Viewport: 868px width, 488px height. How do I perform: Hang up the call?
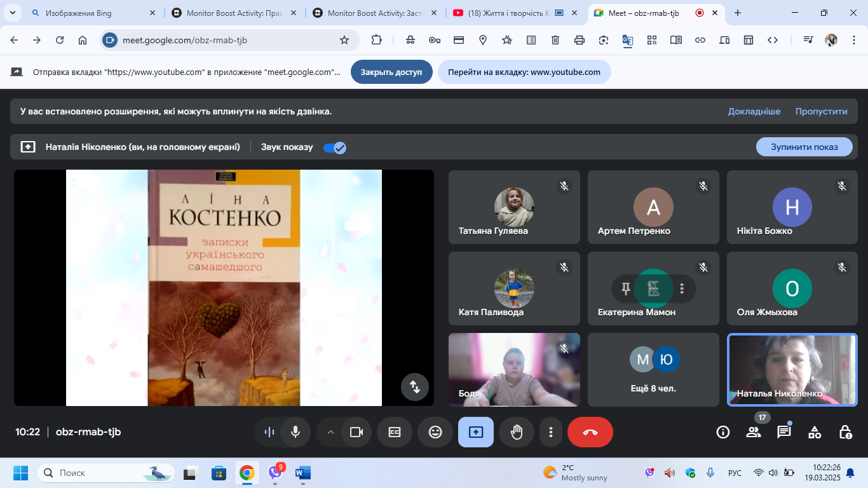pyautogui.click(x=590, y=432)
